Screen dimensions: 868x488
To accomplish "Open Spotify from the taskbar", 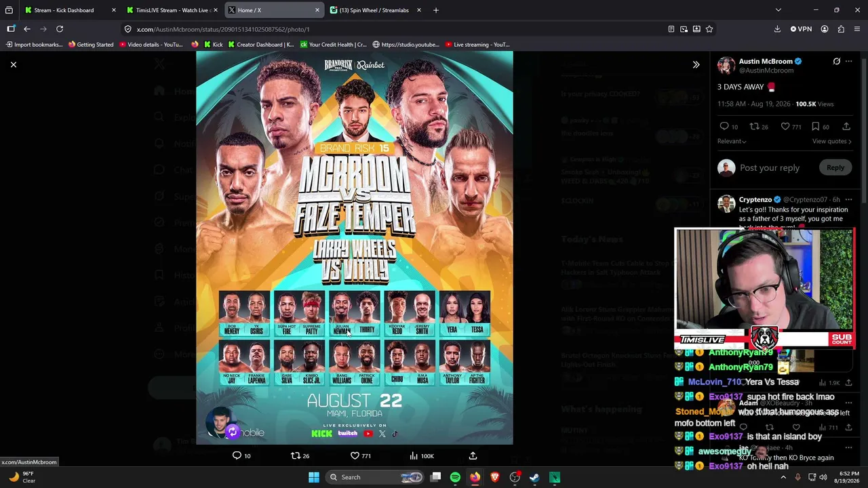I will (x=456, y=477).
